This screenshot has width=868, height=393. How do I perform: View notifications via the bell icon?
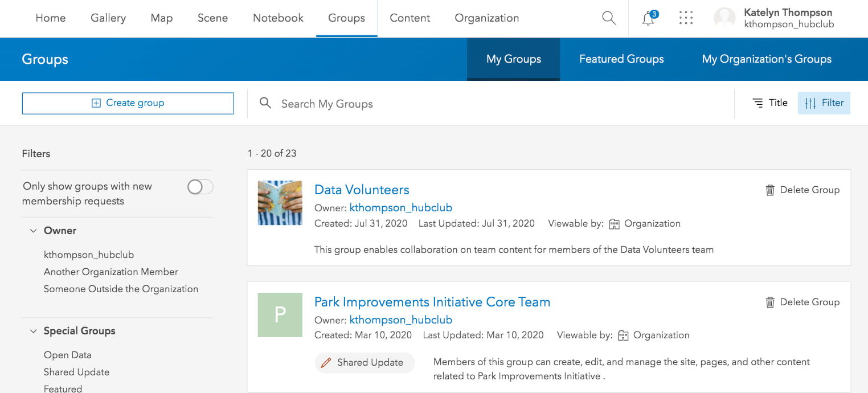point(648,19)
